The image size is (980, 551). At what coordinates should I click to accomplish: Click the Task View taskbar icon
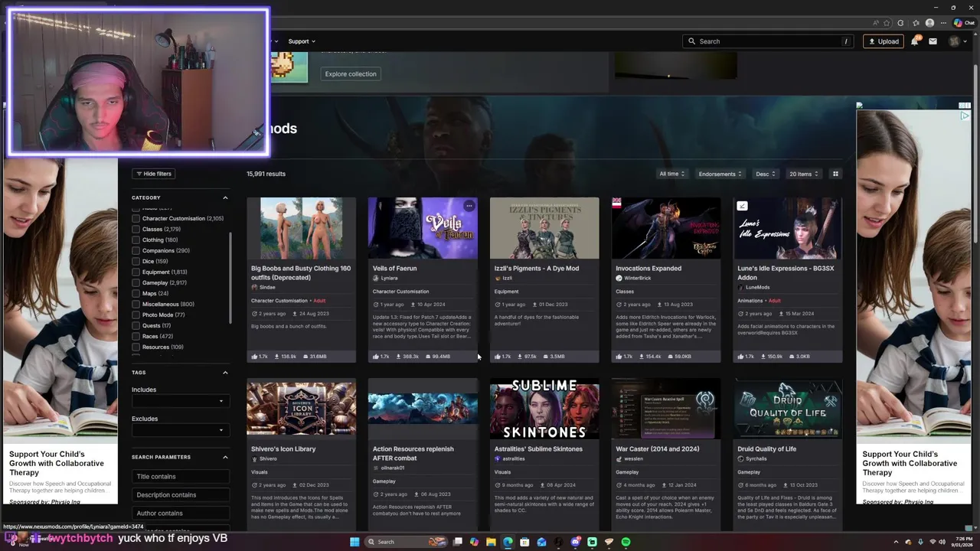[457, 542]
